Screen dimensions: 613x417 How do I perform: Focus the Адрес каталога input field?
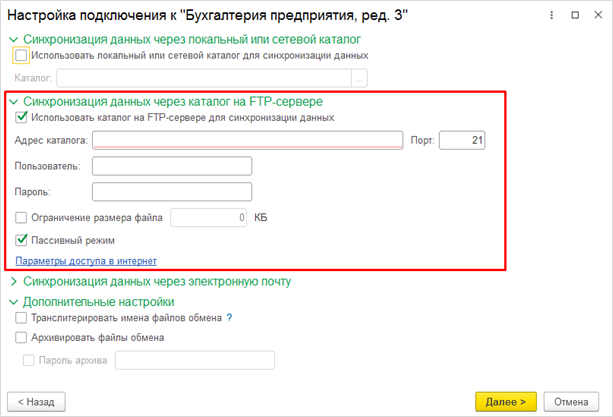(247, 140)
